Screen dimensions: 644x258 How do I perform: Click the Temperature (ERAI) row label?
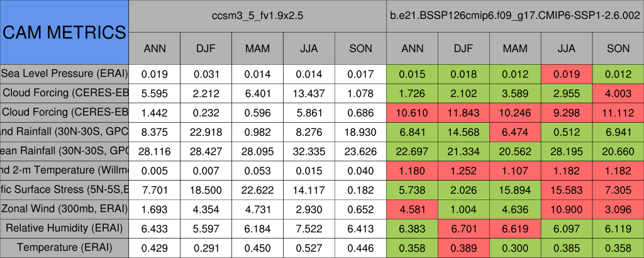tap(64, 247)
